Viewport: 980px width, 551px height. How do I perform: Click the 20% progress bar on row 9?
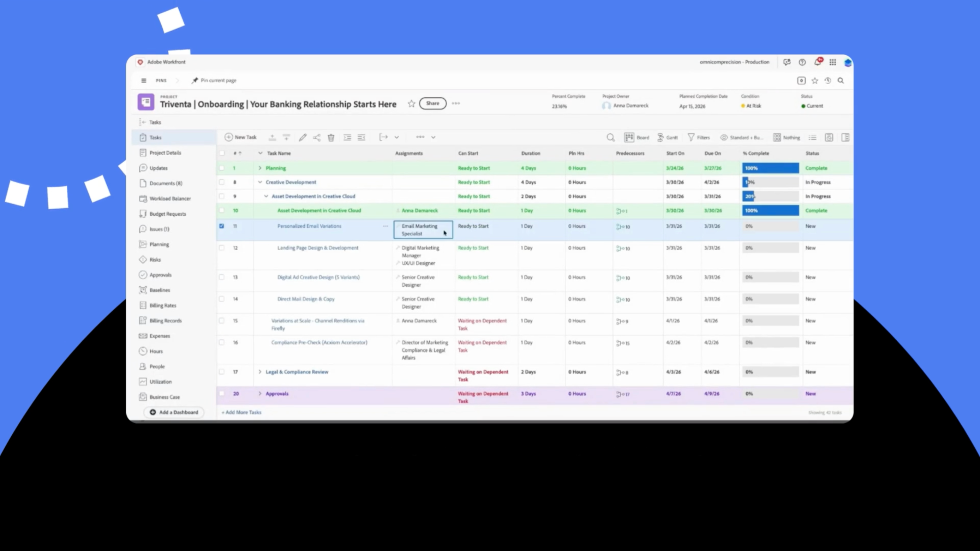(770, 196)
